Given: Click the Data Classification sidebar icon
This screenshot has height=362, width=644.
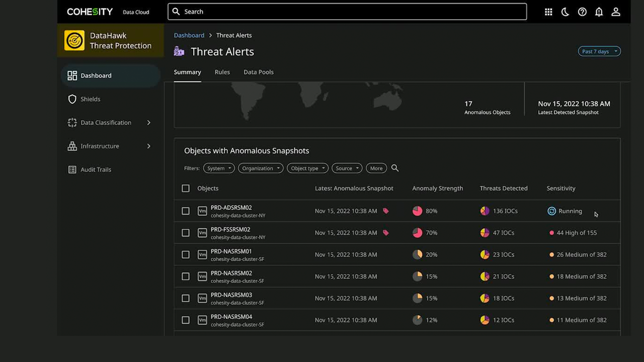Looking at the screenshot, I should 72,123.
